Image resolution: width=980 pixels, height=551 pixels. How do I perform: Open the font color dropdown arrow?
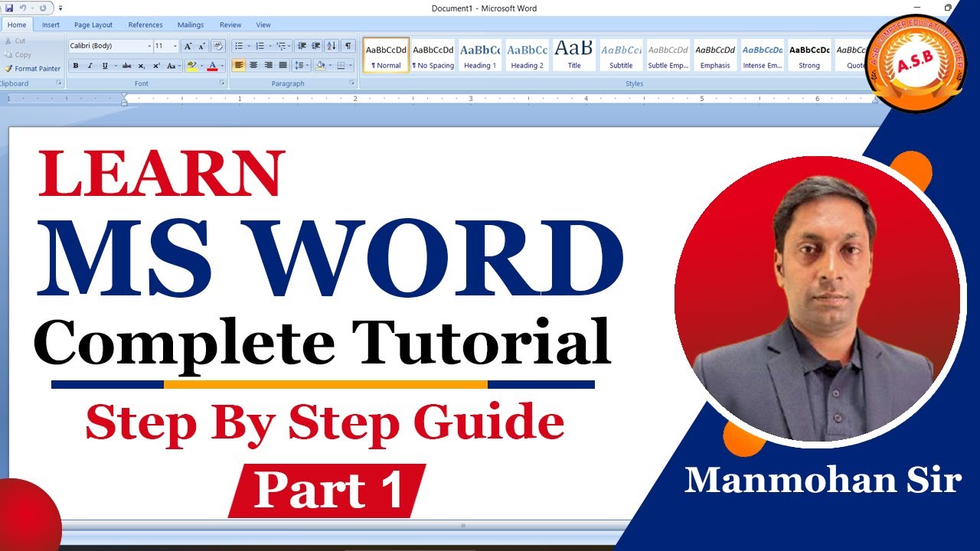[x=222, y=66]
